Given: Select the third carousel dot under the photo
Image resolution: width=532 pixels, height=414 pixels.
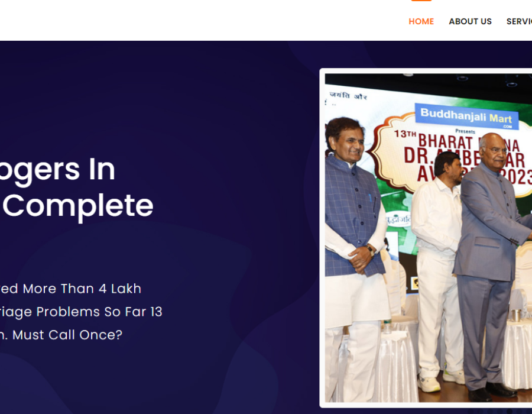Looking at the screenshot, I should tap(490, 412).
